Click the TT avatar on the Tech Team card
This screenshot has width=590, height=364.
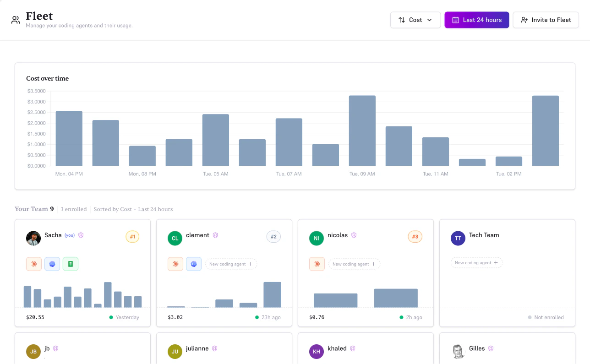458,238
